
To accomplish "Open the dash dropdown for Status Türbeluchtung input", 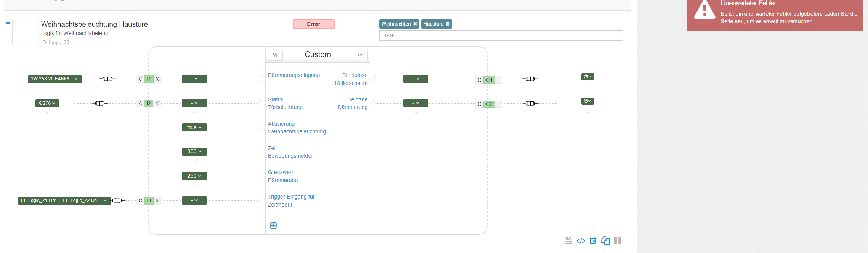I will (194, 103).
